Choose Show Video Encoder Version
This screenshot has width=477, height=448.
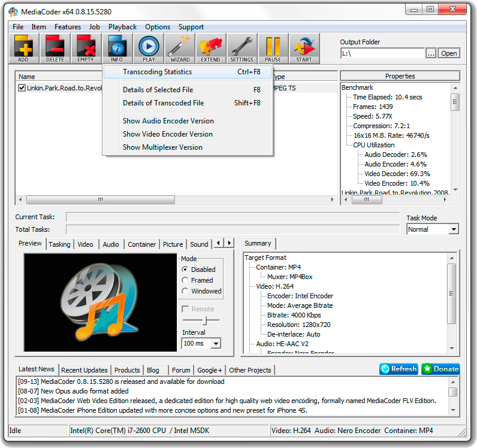point(188,134)
